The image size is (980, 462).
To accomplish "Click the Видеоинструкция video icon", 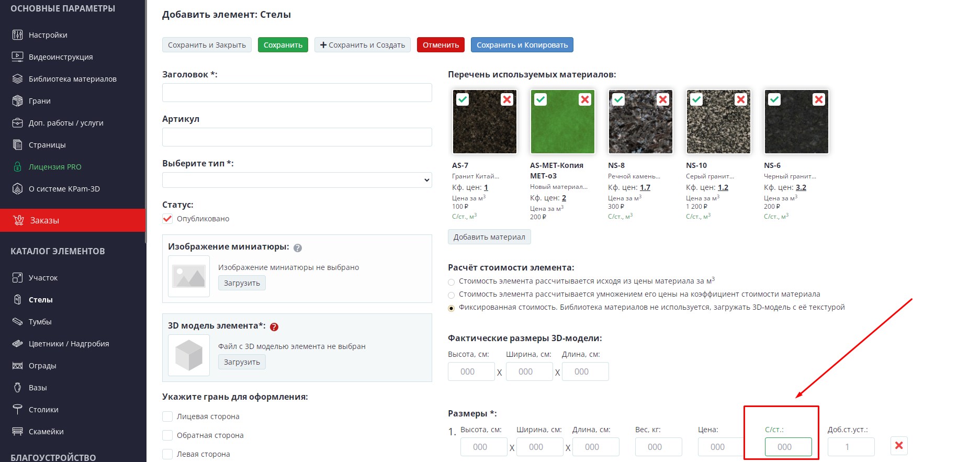I will pyautogui.click(x=17, y=57).
